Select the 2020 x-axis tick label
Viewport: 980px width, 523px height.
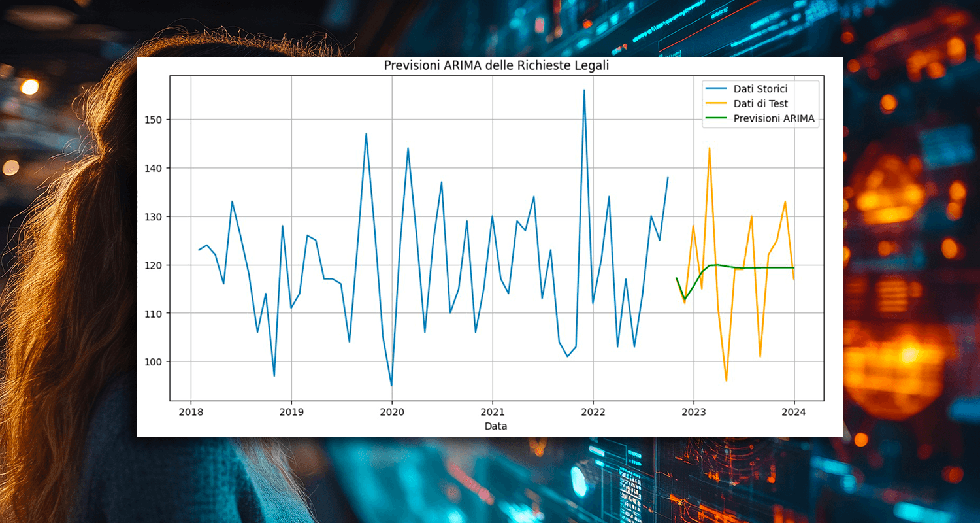(391, 413)
